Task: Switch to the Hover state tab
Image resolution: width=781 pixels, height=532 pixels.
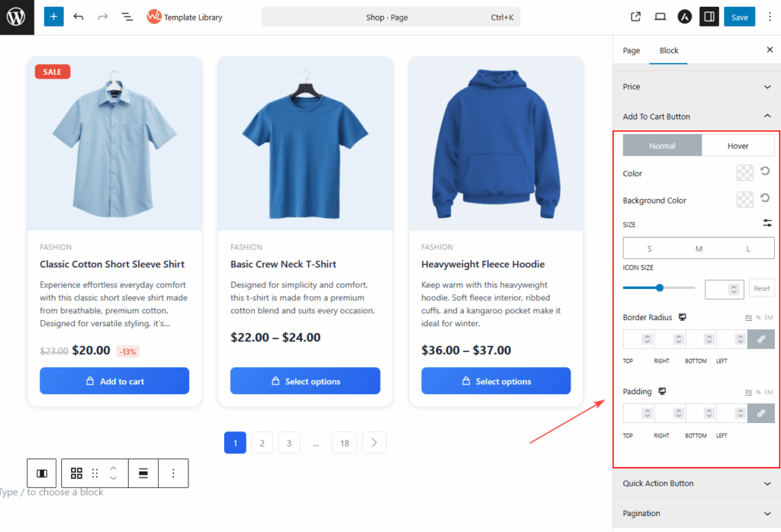Action: tap(738, 145)
